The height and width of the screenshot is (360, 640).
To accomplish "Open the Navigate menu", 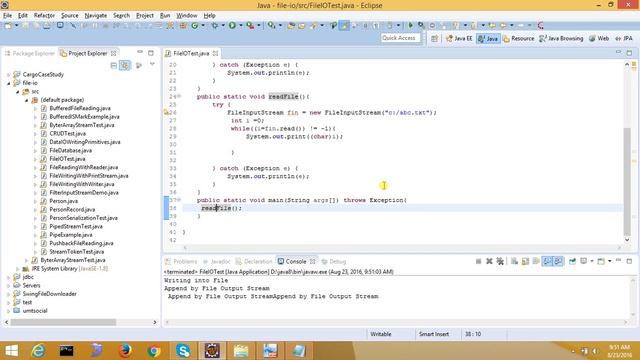I will (x=96, y=16).
